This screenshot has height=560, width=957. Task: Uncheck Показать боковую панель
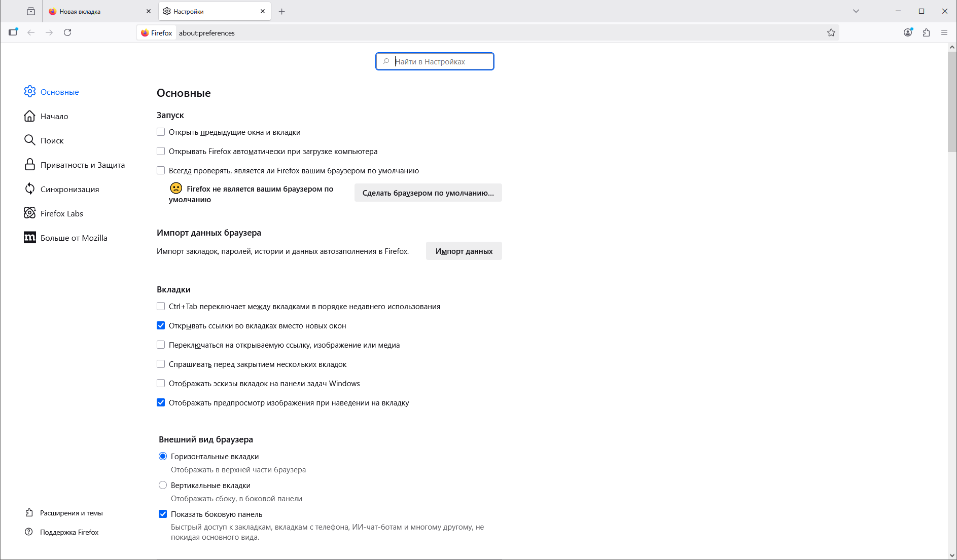pos(163,514)
